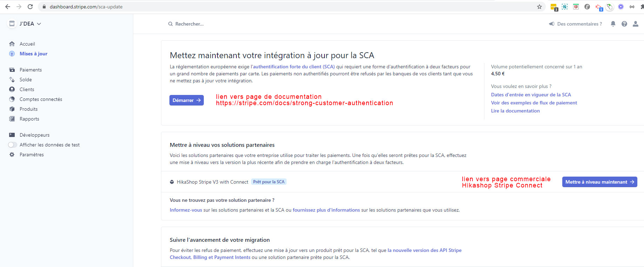Click the Paramètres gear icon
The width and height of the screenshot is (644, 267).
[12, 155]
